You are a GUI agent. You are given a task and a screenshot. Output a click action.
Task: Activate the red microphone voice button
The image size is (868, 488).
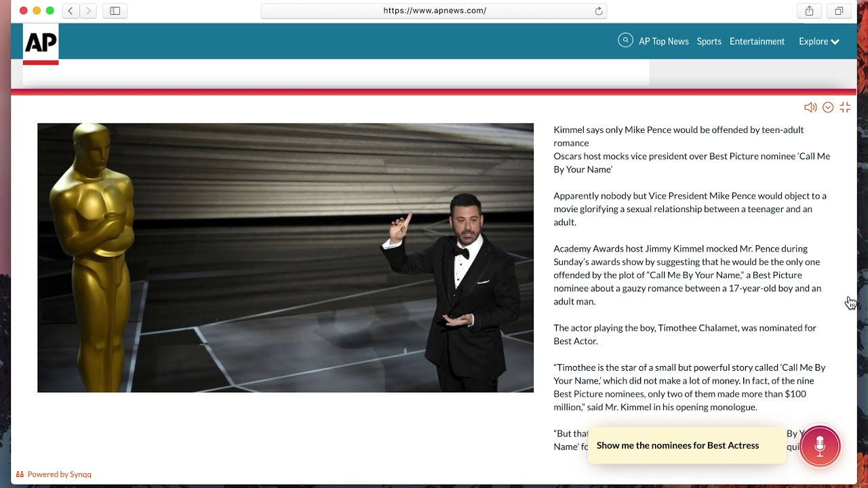(820, 445)
